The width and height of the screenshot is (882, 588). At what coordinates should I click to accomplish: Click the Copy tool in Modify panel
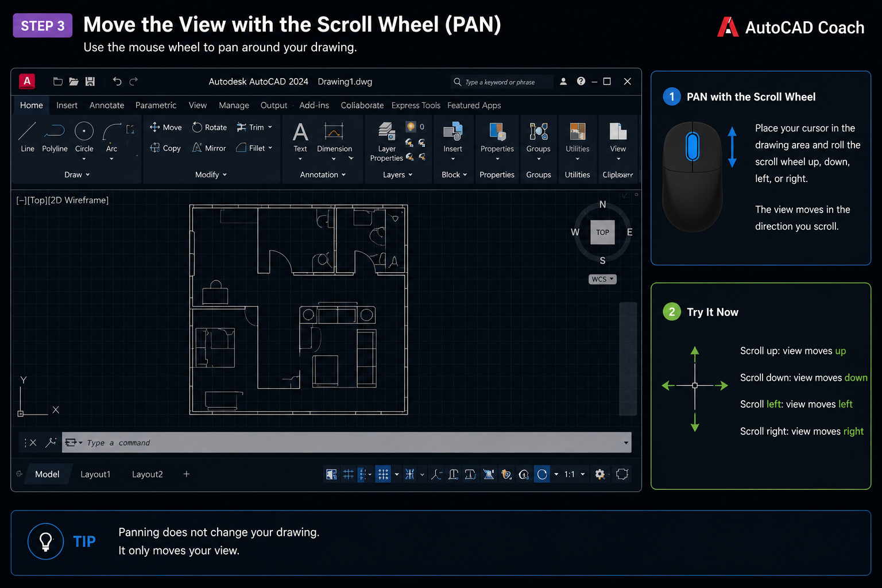tap(165, 148)
